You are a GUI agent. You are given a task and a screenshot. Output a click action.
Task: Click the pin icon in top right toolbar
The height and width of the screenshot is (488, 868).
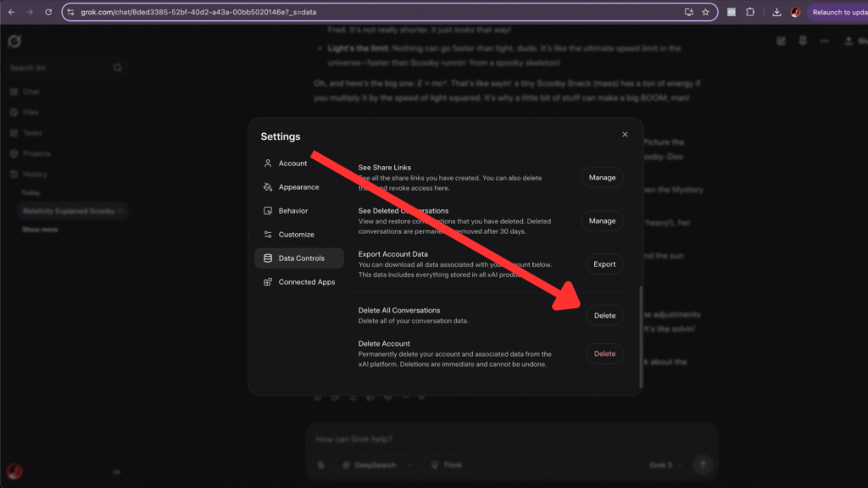[803, 41]
